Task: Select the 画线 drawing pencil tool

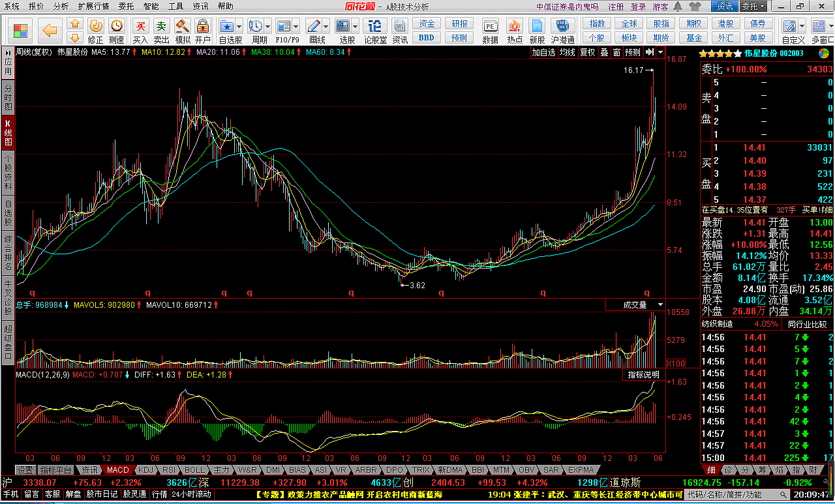Action: 314,26
